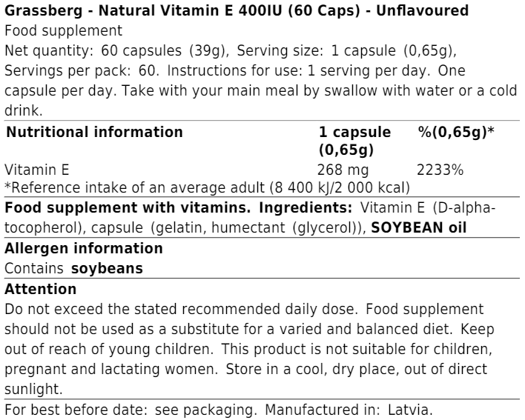
Task: Click the "Allergen information" heading
Action: point(84,249)
